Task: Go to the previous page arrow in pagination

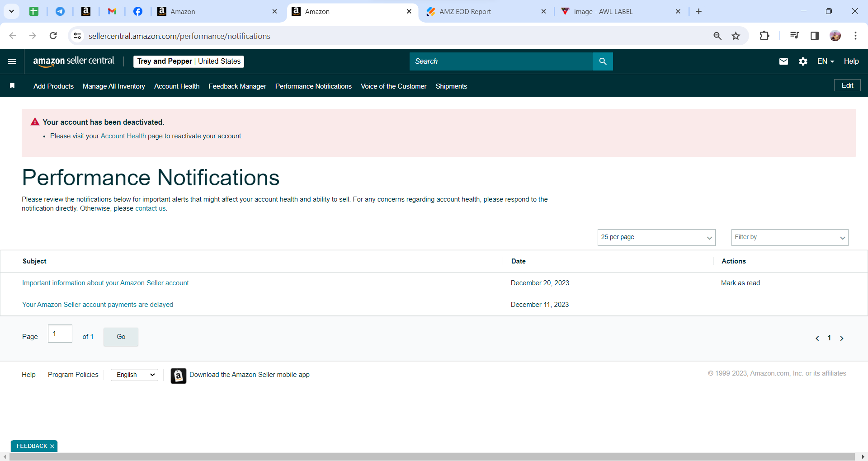Action: [x=817, y=338]
